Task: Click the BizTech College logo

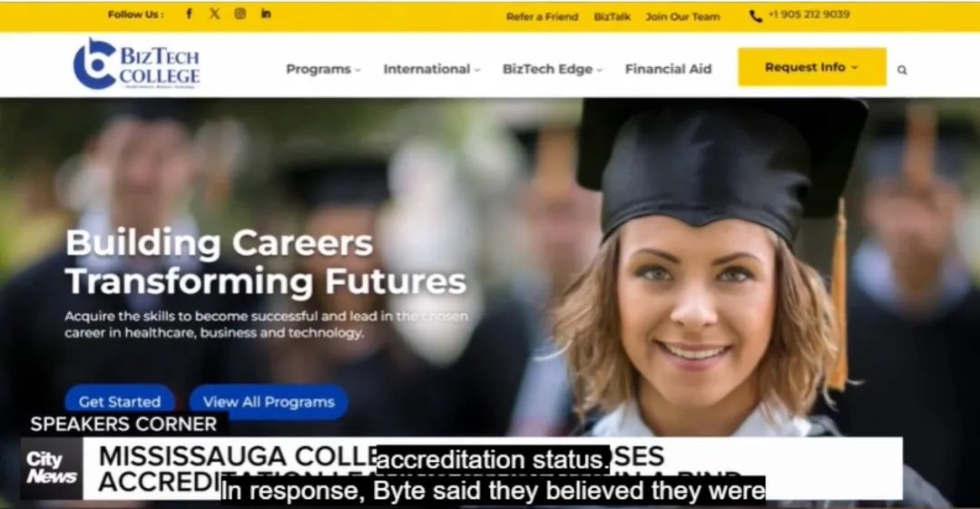Action: pos(136,64)
